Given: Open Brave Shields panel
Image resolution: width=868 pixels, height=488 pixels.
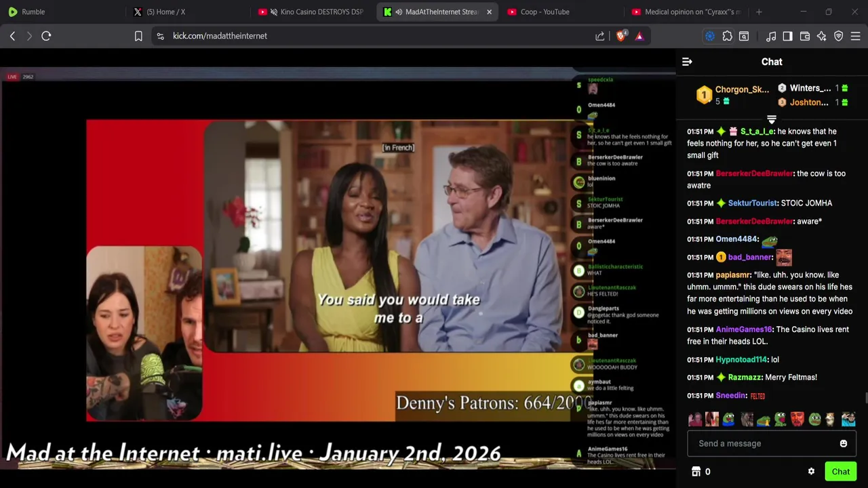Looking at the screenshot, I should pos(621,36).
